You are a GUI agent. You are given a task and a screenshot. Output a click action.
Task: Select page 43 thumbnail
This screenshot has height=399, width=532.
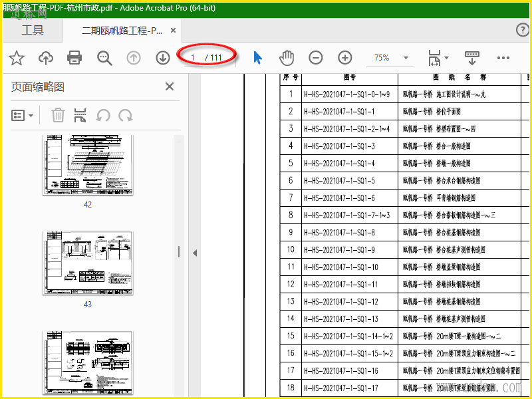point(88,263)
